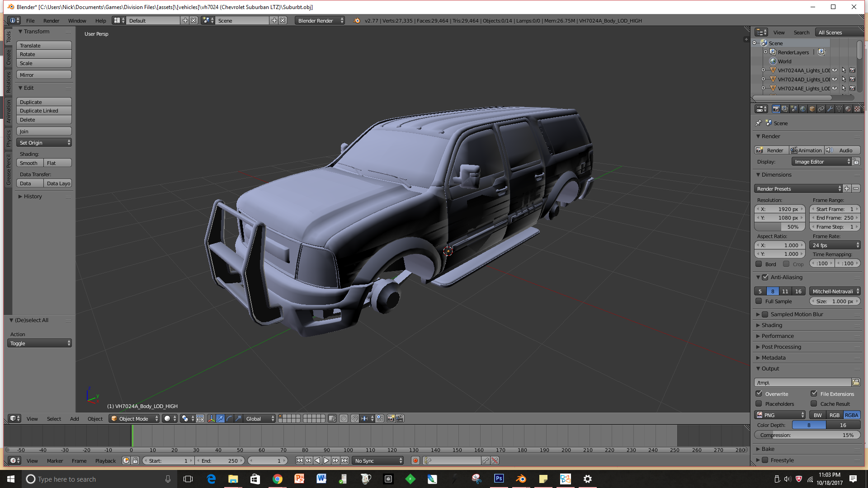Select 16 anti-aliasing samples
This screenshot has width=868, height=488.
point(798,291)
